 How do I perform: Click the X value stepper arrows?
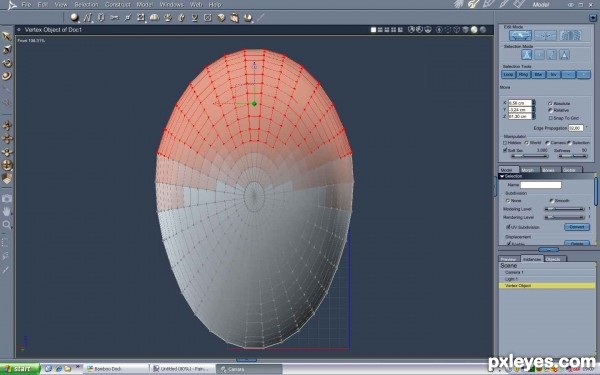click(534, 103)
